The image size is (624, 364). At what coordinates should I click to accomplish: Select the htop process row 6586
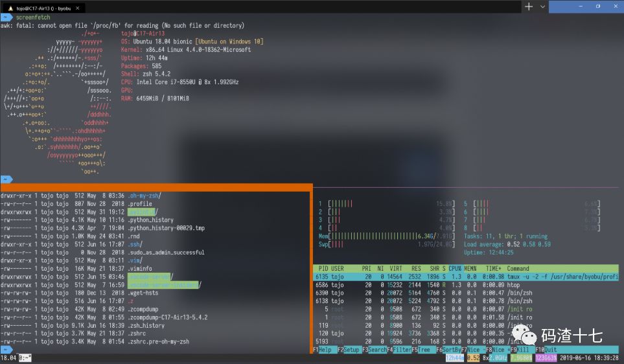tap(466, 285)
